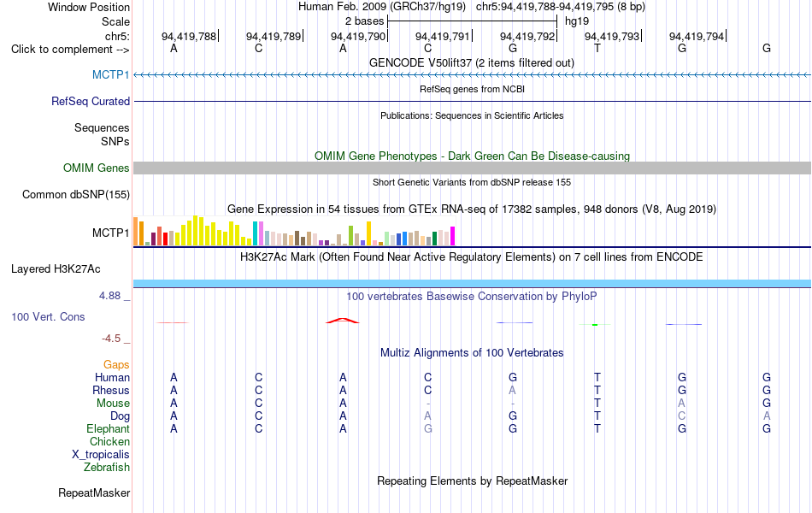The width and height of the screenshot is (812, 513).
Task: Click the 4.88 PhyloP upper scale value
Action: pyautogui.click(x=109, y=296)
